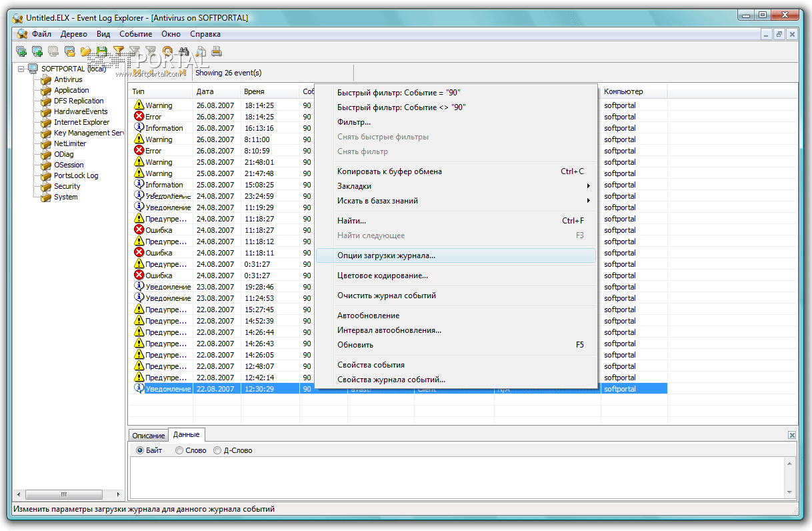Expand the Закладки submenu arrow
812x531 pixels.
589,186
